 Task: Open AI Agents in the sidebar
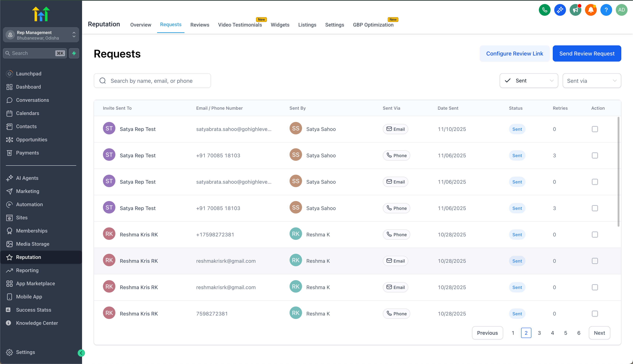click(x=27, y=178)
